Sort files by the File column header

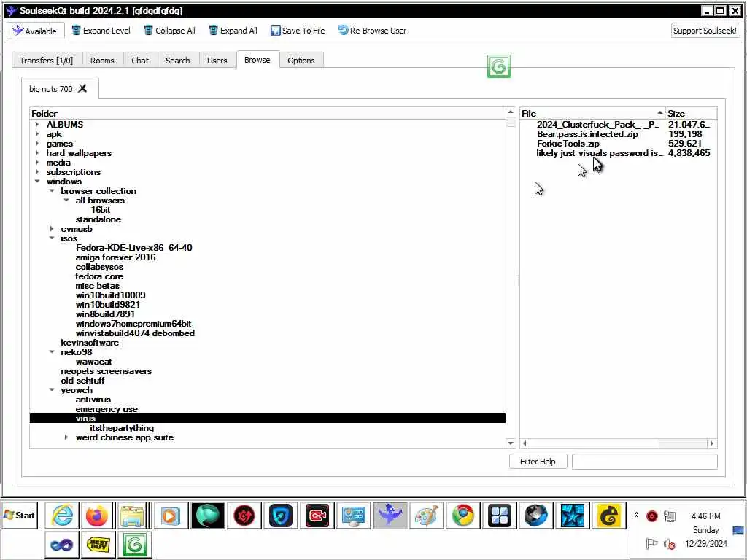coord(592,113)
